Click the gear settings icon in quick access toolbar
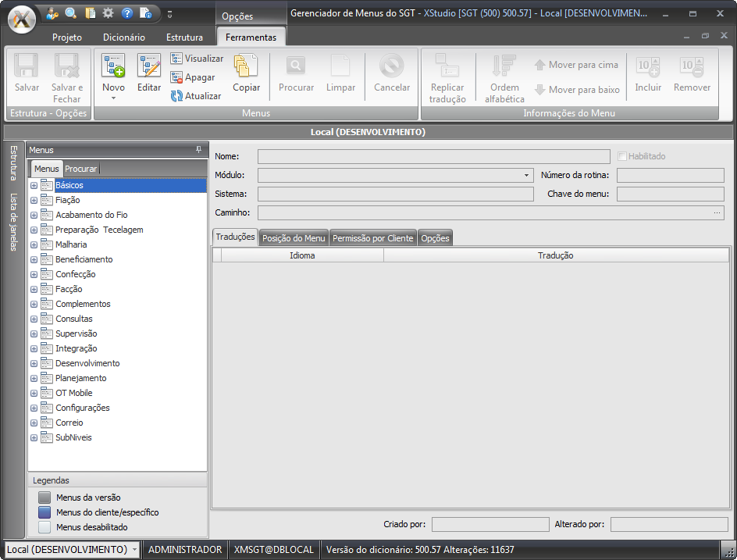Viewport: 737px width, 560px height. click(108, 13)
